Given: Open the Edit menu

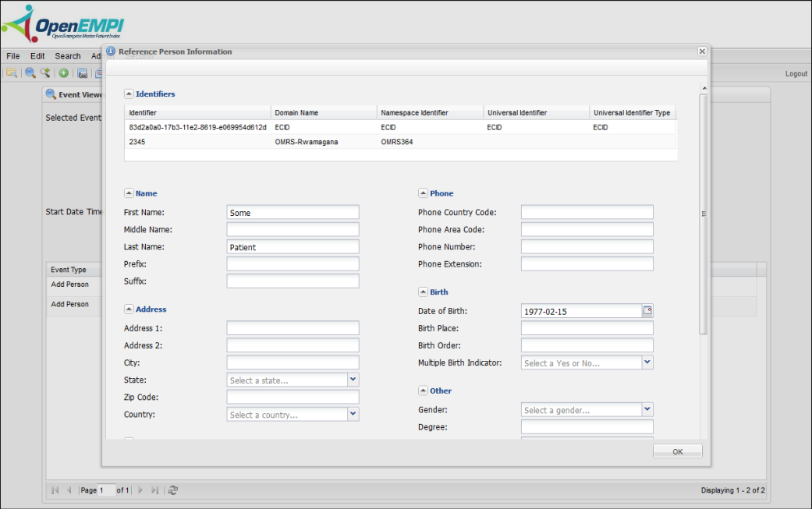Looking at the screenshot, I should (37, 56).
